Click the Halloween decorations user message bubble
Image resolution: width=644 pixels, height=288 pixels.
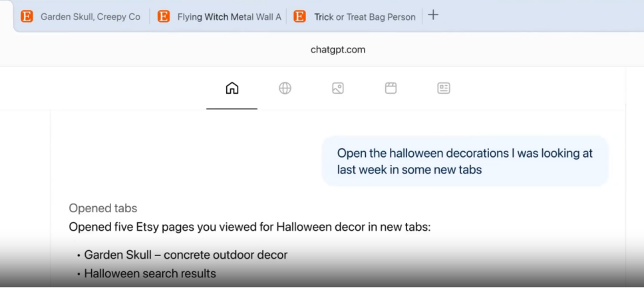click(x=464, y=162)
